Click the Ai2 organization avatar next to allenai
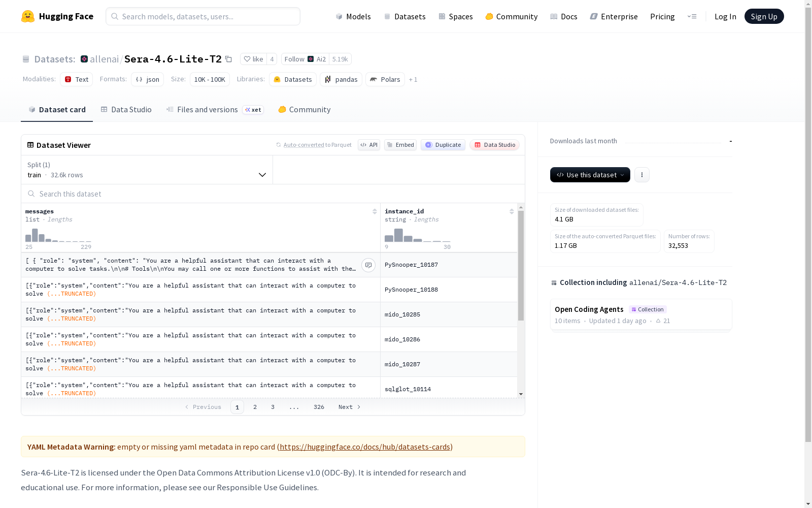 point(84,59)
